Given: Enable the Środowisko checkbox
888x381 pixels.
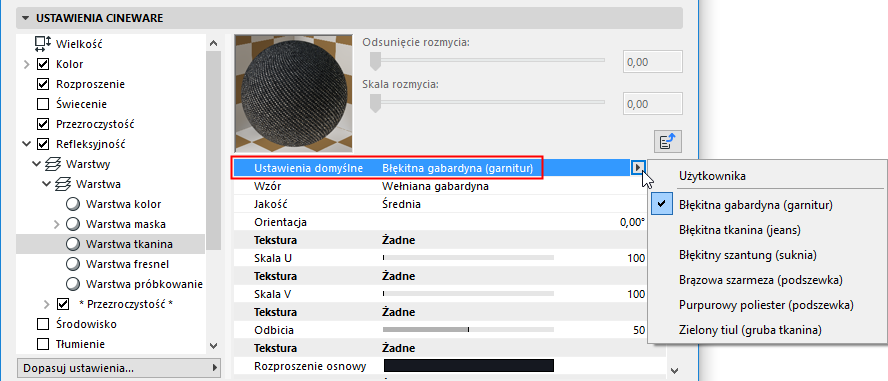Looking at the screenshot, I should point(42,324).
